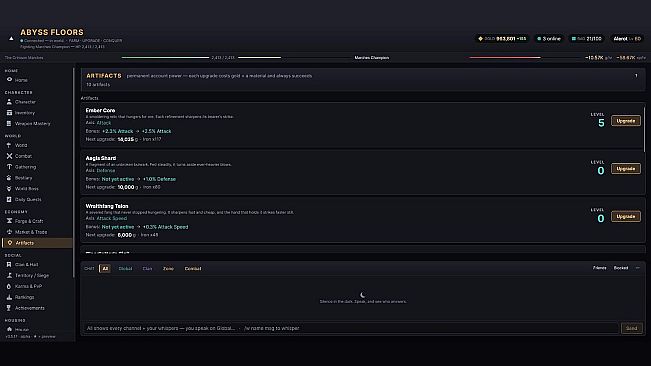
Task: Click the Gathering pickaxe icon
Action: click(x=9, y=167)
